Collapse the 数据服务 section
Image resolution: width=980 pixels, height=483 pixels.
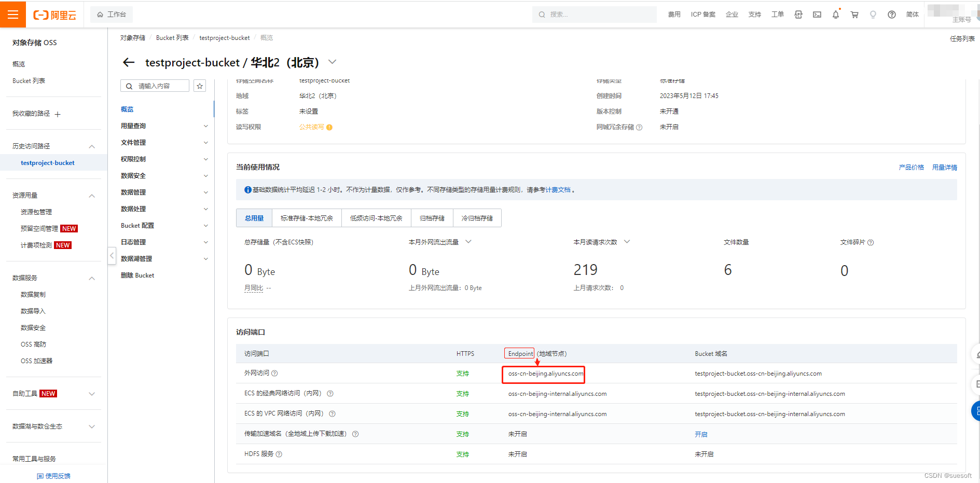(x=92, y=279)
